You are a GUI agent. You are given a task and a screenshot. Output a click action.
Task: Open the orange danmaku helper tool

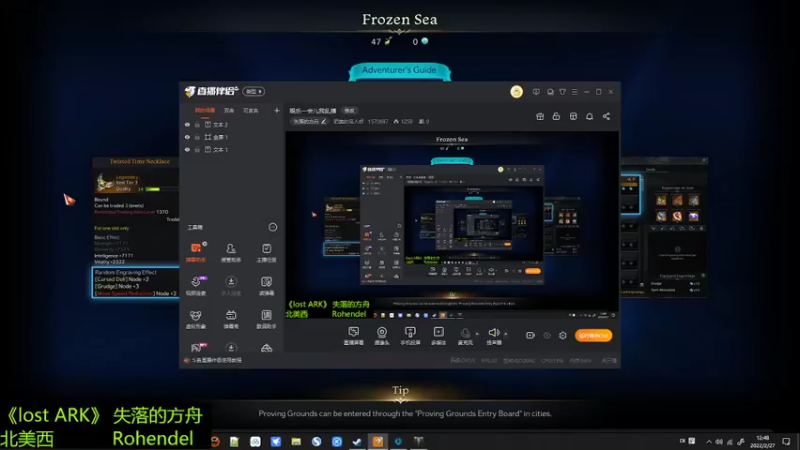(196, 253)
